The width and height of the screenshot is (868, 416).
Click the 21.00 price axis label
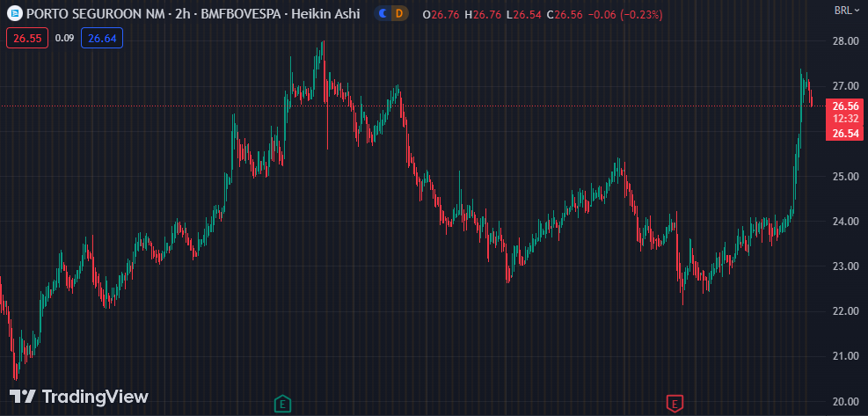tap(845, 356)
